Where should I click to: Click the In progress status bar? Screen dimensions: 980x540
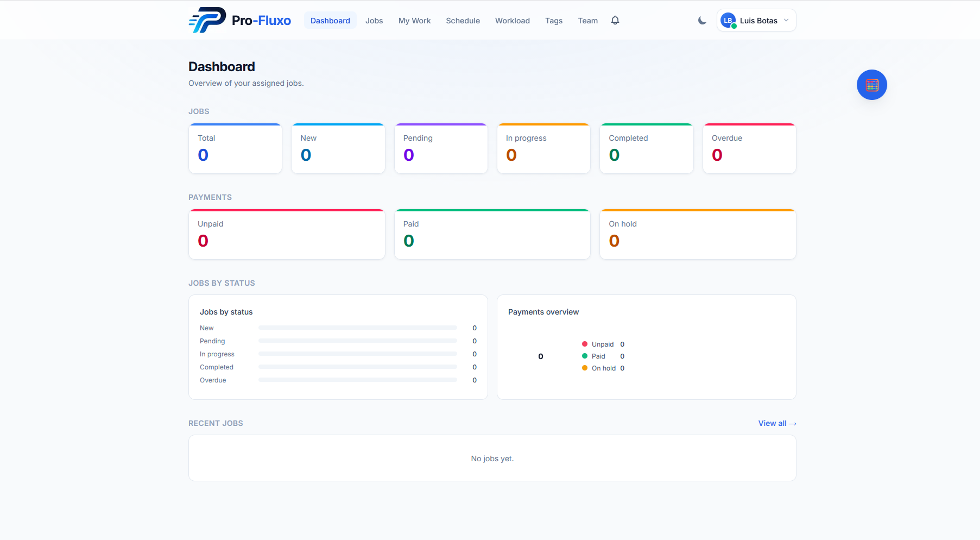358,354
